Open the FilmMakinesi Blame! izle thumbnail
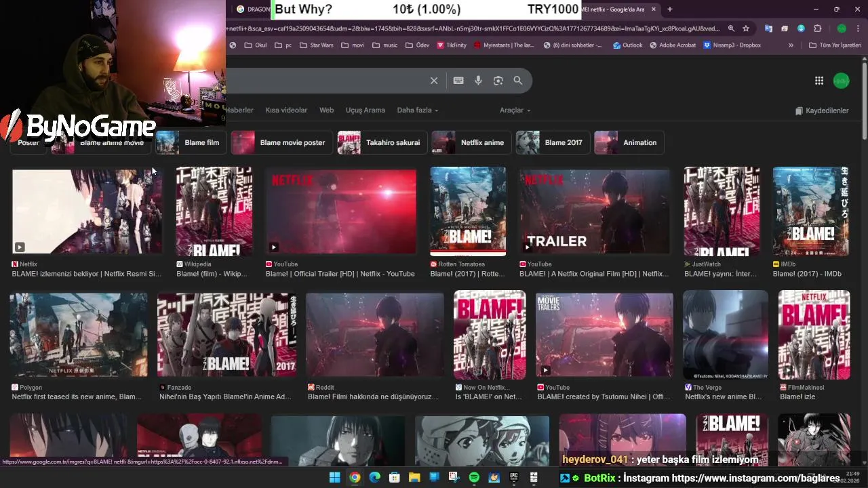This screenshot has height=488, width=868. (x=814, y=334)
